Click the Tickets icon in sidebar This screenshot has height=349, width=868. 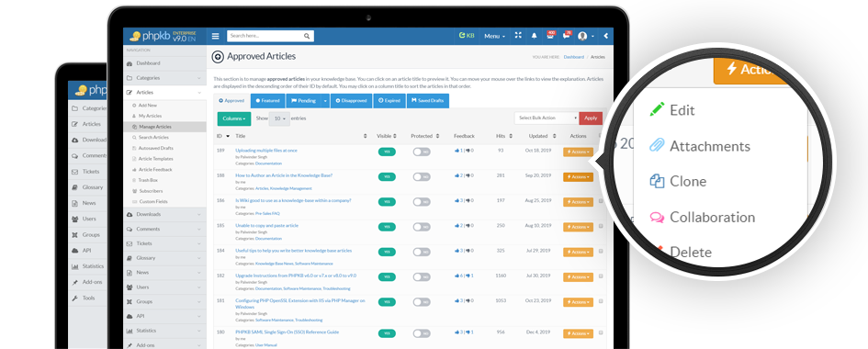(130, 243)
